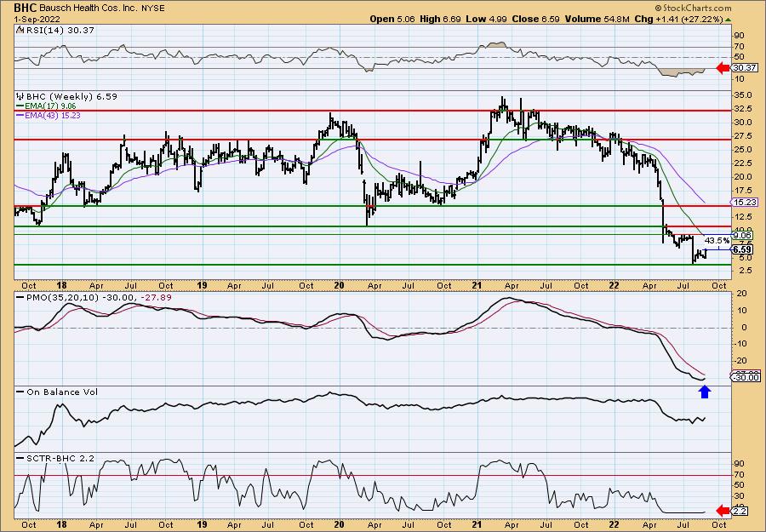This screenshot has width=766, height=532.
Task: Open the StockCharts.com copyright link
Action: pos(693,8)
